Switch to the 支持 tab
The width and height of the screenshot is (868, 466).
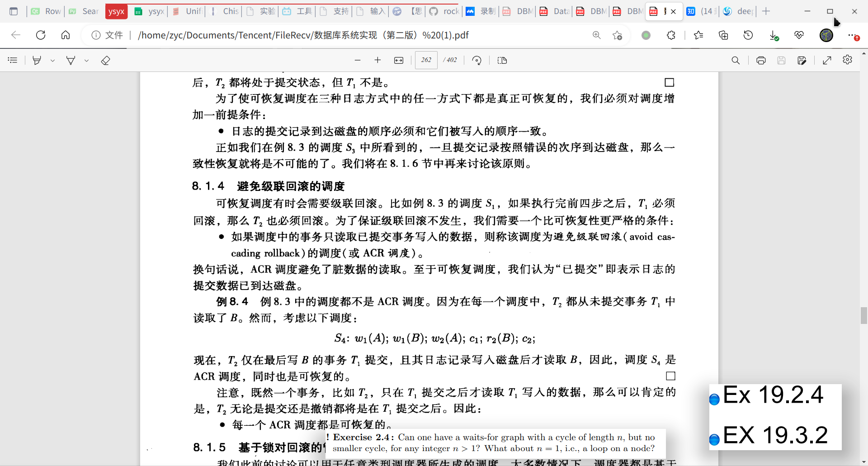coord(335,11)
